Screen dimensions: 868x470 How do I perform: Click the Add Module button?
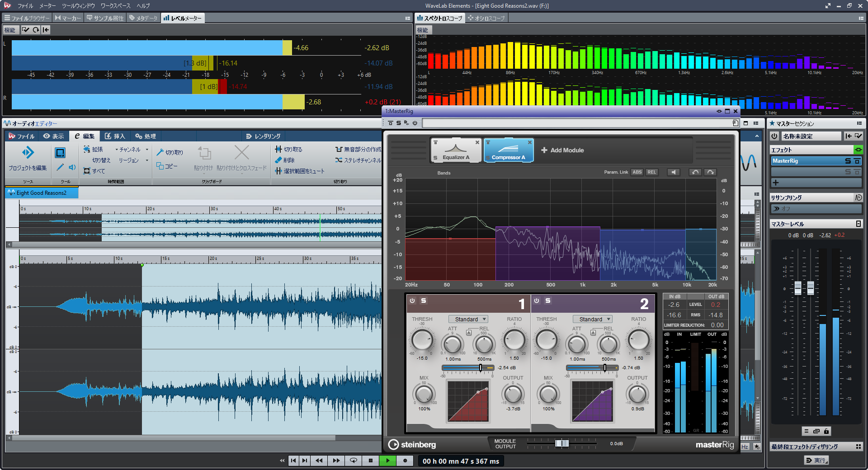[562, 150]
